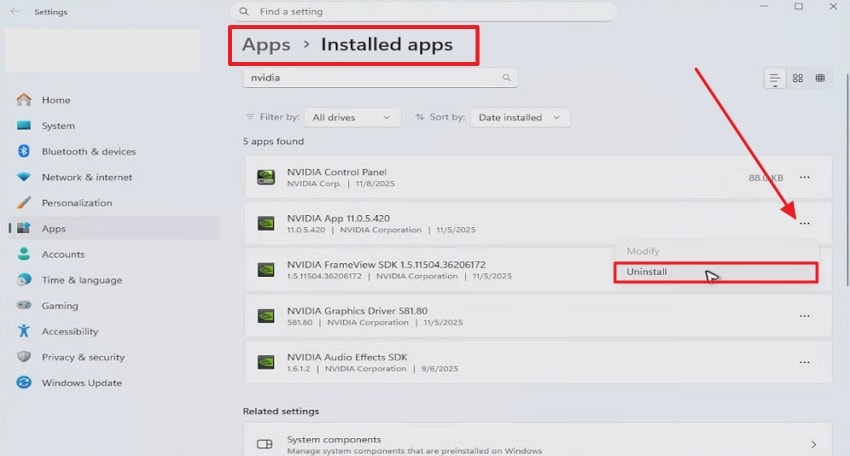Choose Modify from the context menu

click(x=716, y=251)
